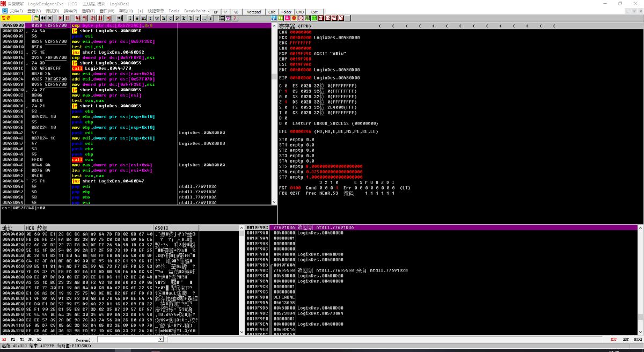
Task: Click the Go to address arrow icon
Action: pos(120,18)
